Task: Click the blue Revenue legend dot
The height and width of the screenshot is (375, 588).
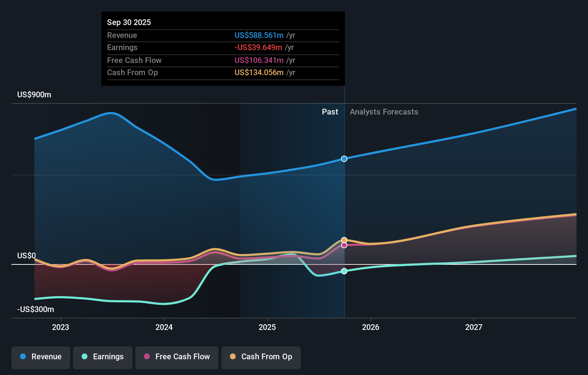Action: tap(22, 357)
